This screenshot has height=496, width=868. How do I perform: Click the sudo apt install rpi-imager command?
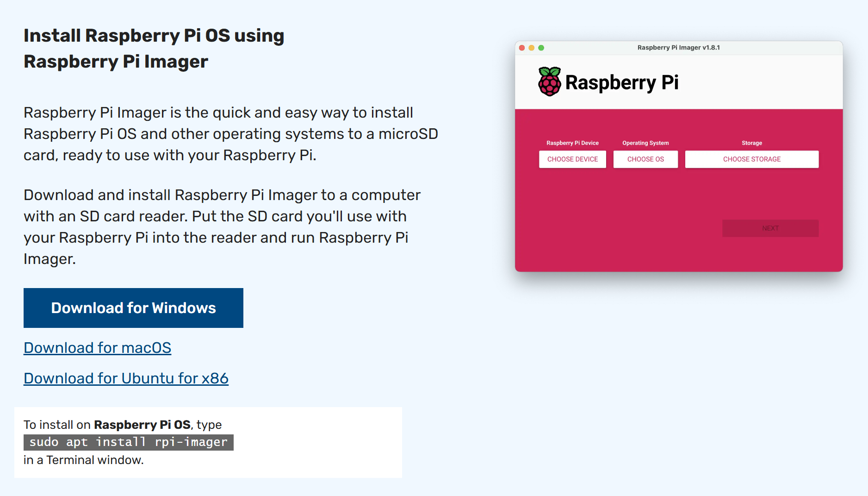point(129,442)
